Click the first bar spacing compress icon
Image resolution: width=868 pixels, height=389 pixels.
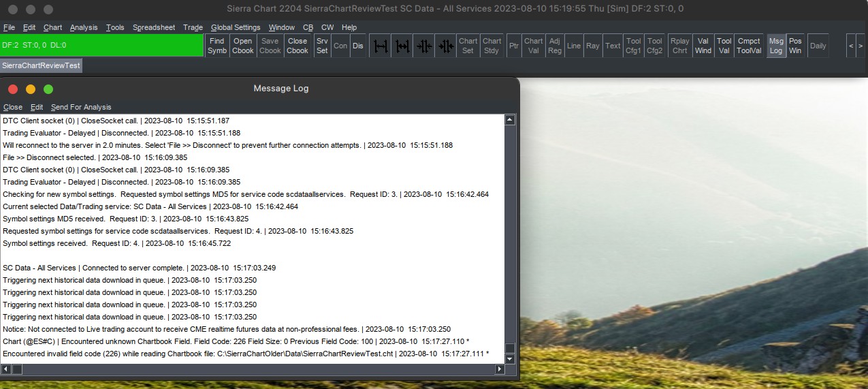(424, 46)
